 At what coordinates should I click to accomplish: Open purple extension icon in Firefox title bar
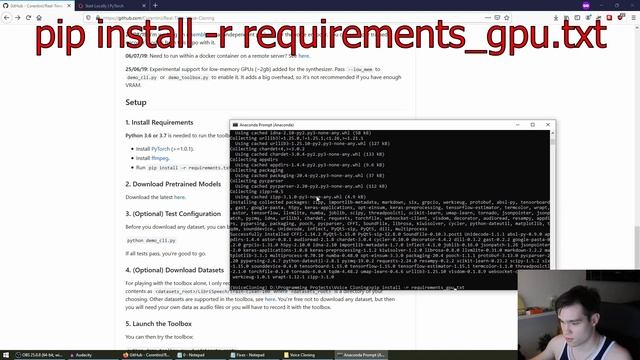(586, 5)
